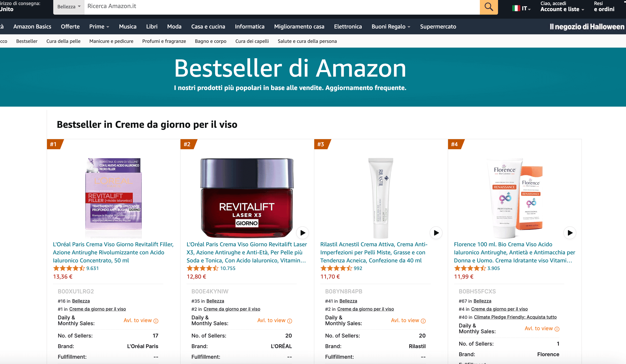Play the video for Rilastil Acnestil cream
The width and height of the screenshot is (626, 364).
click(436, 233)
